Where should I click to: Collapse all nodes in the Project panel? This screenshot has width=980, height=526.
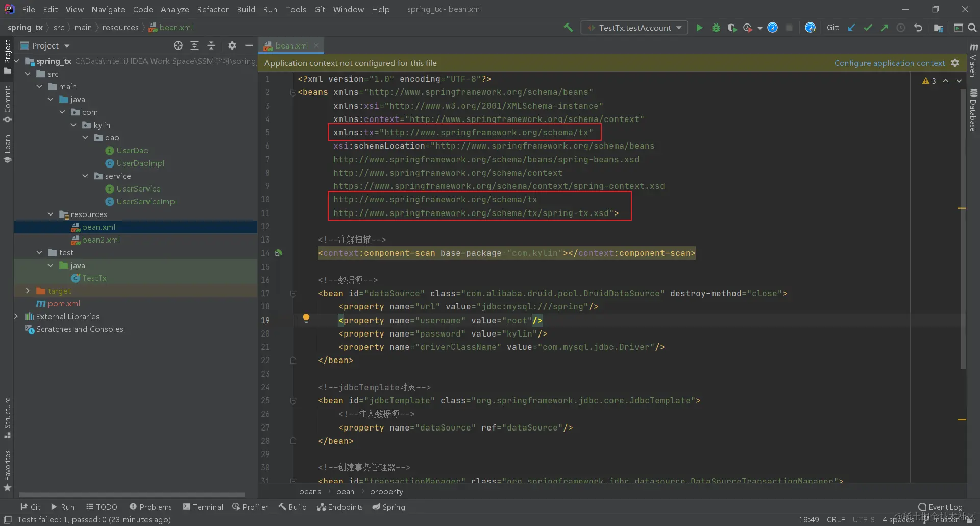211,45
